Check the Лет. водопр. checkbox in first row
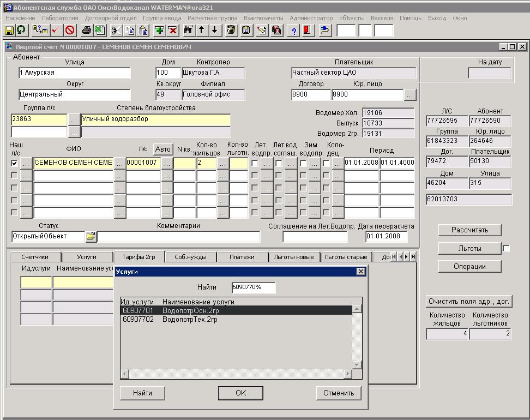 pos(255,163)
